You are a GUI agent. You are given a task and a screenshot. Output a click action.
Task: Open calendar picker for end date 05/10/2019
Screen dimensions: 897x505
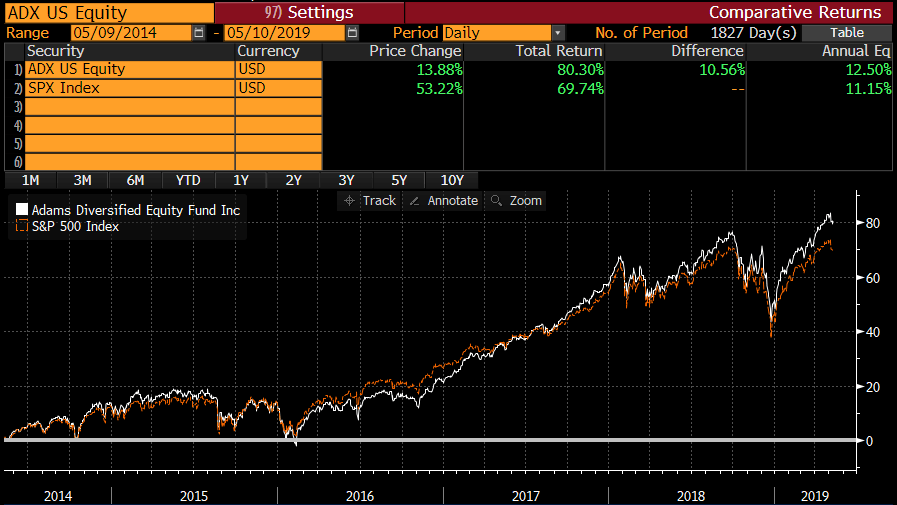[352, 33]
